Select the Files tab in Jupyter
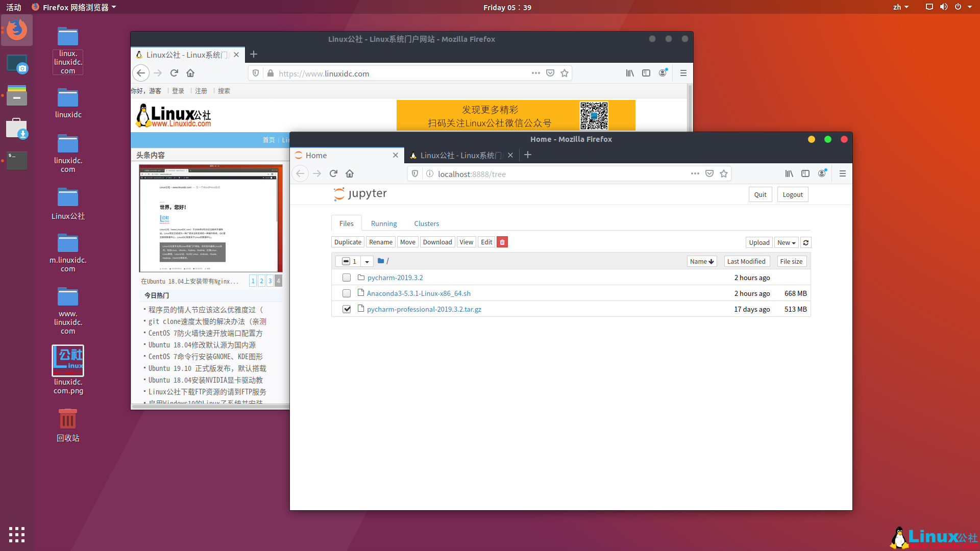Image resolution: width=980 pixels, height=551 pixels. click(347, 223)
